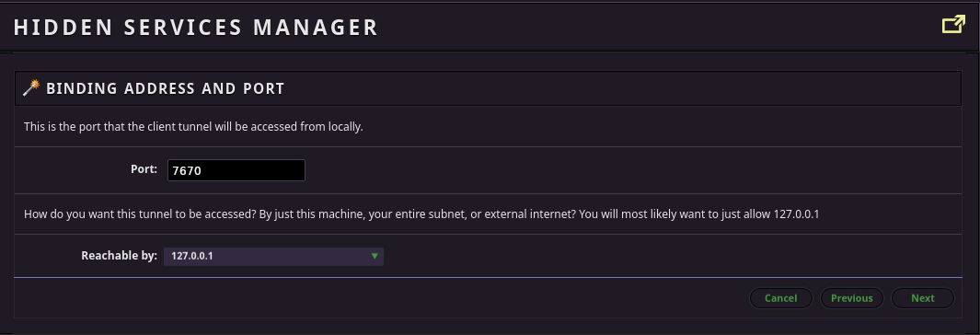Go back with the Previous button
980x335 pixels.
pyautogui.click(x=851, y=298)
